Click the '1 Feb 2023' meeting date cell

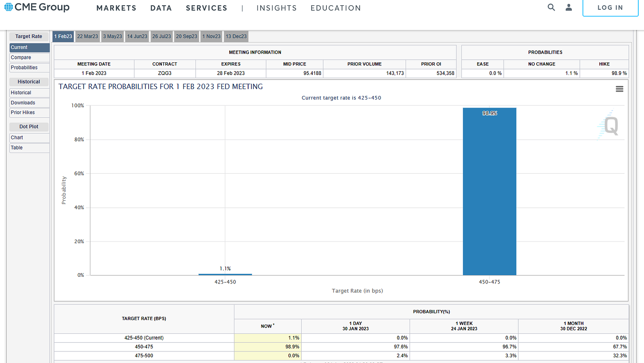click(x=94, y=73)
